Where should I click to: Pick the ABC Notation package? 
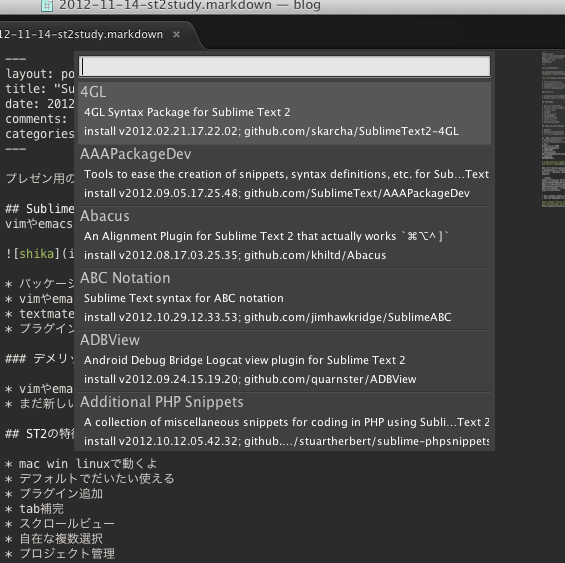click(284, 299)
